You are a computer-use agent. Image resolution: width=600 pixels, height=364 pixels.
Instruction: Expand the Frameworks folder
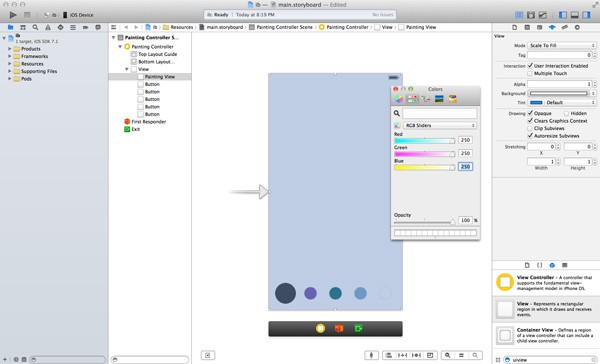pos(10,56)
